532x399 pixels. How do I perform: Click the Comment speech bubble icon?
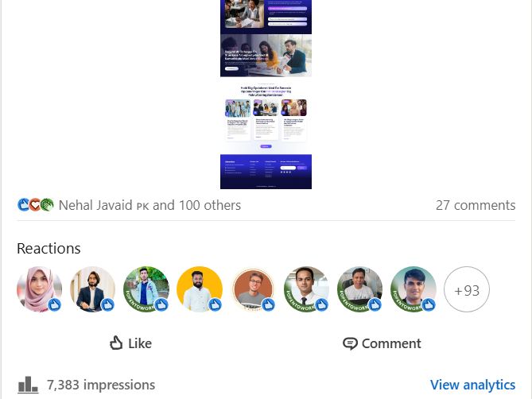click(x=350, y=343)
